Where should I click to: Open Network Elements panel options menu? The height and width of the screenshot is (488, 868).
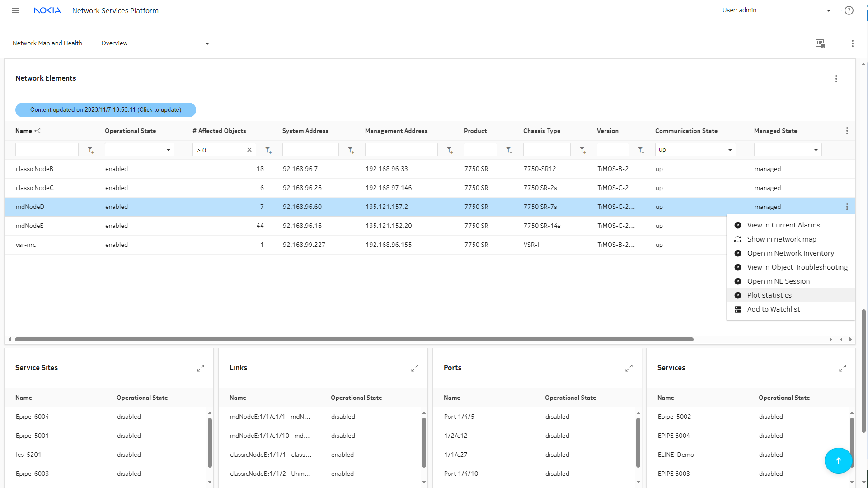coord(836,79)
